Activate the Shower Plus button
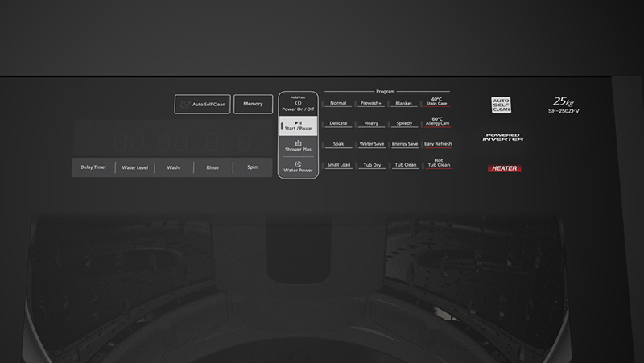Screen dimensions: 644x363 point(299,146)
